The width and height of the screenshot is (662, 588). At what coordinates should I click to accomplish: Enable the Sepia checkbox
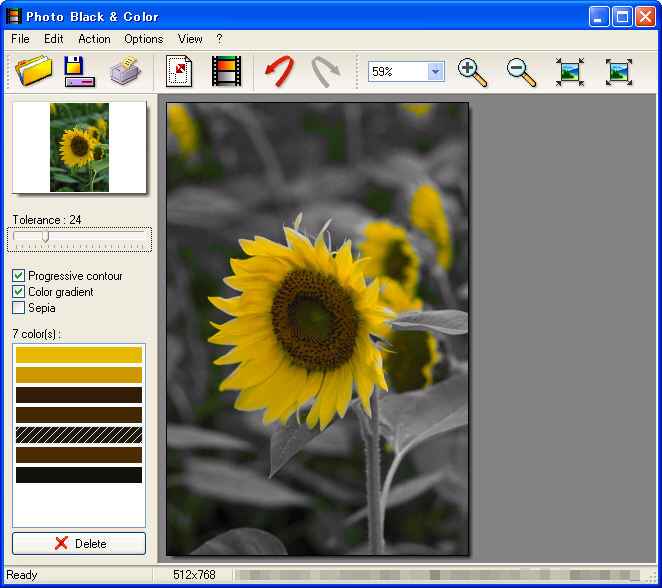point(18,308)
